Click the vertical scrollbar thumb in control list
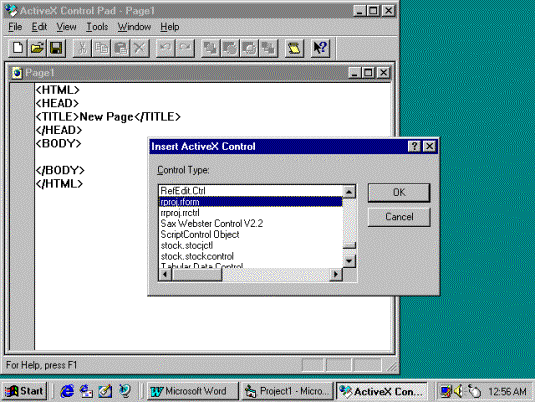535x402 pixels. [x=349, y=245]
